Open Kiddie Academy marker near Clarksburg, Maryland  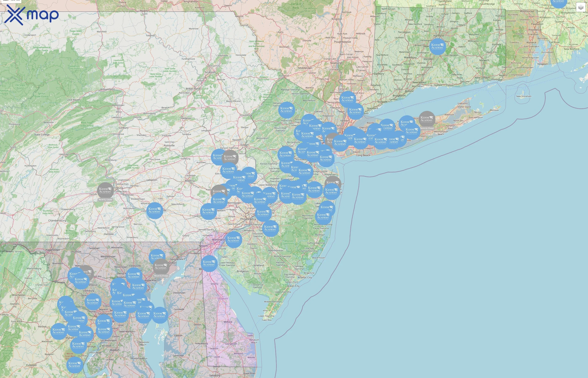[x=93, y=302]
